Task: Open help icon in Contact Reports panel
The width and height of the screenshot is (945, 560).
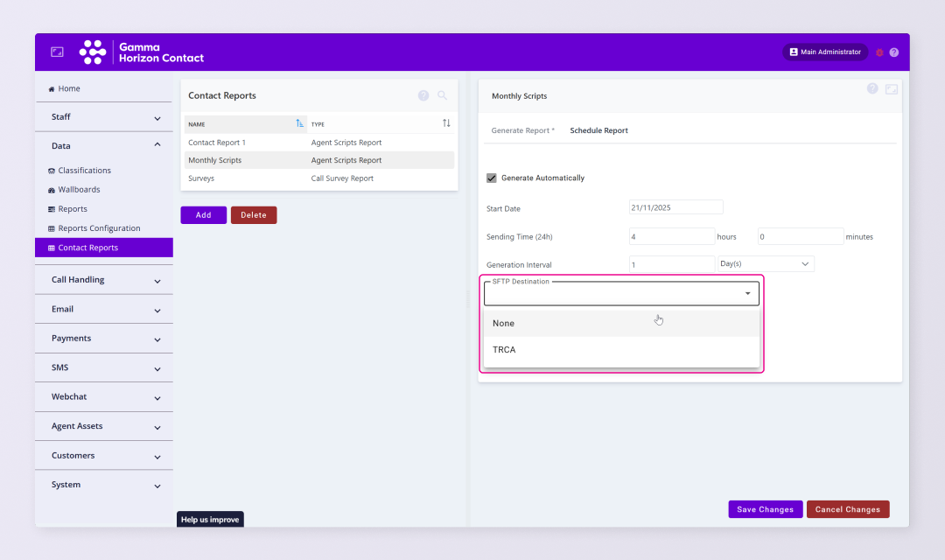Action: point(423,95)
